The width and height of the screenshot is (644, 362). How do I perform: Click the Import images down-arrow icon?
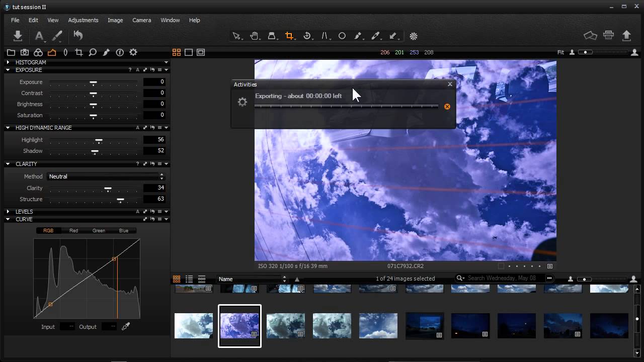18,36
